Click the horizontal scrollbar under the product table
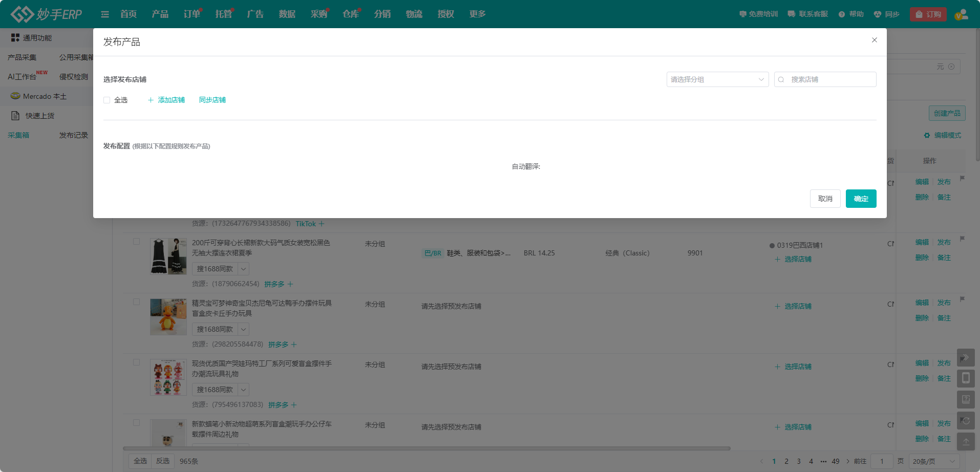This screenshot has width=980, height=472. point(427,448)
